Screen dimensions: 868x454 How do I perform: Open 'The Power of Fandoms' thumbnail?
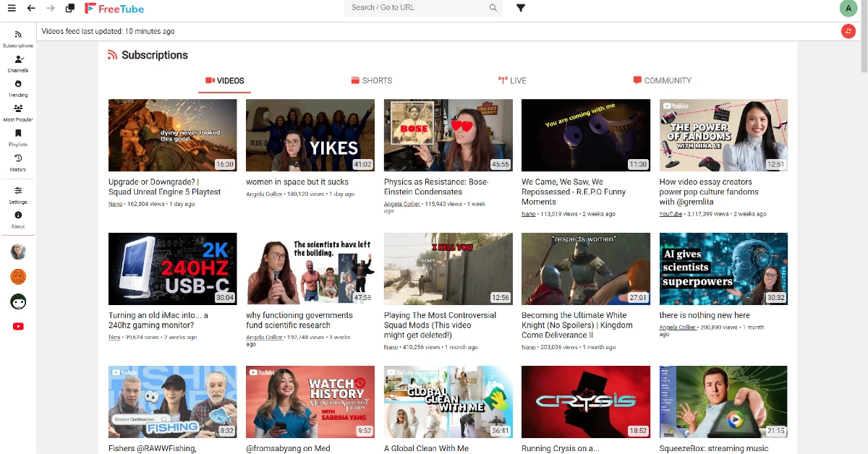pos(723,135)
